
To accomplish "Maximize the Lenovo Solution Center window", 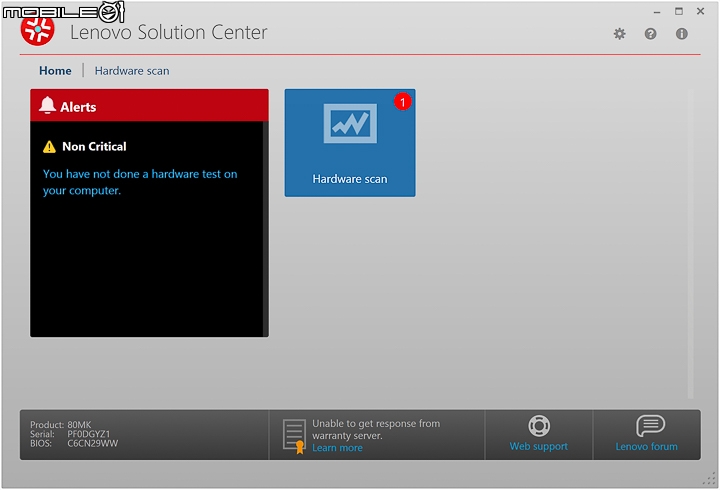I will [x=679, y=11].
